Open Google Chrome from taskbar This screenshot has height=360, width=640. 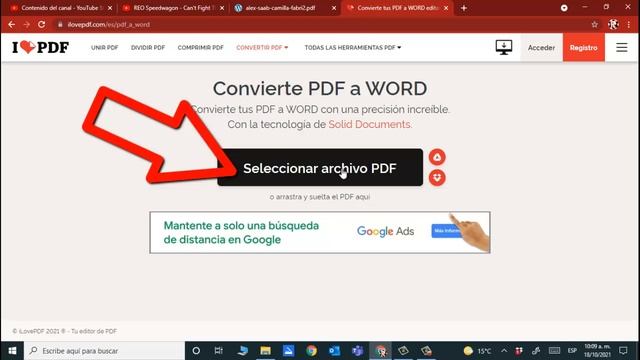point(311,351)
